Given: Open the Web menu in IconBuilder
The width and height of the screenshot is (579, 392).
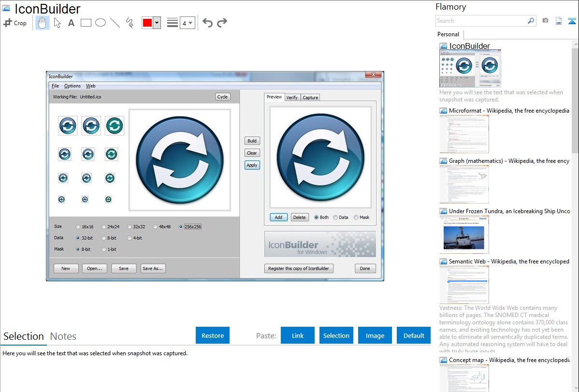Looking at the screenshot, I should [91, 86].
